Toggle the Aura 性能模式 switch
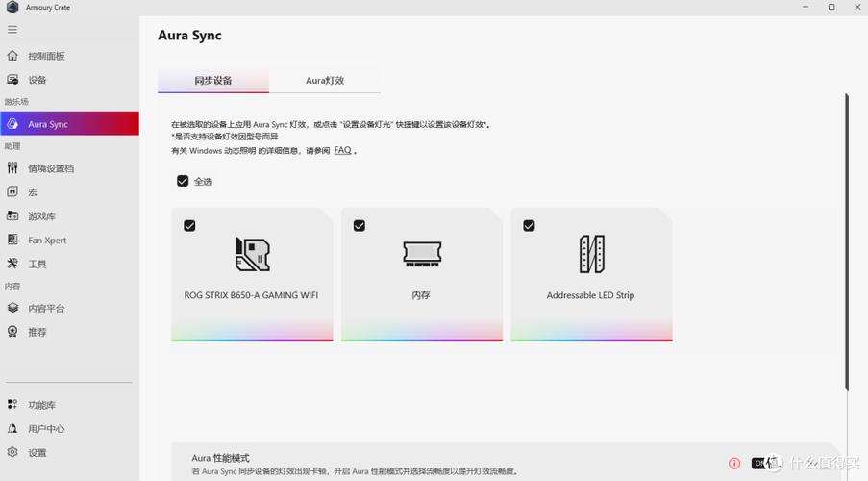This screenshot has width=868, height=481. tap(761, 463)
